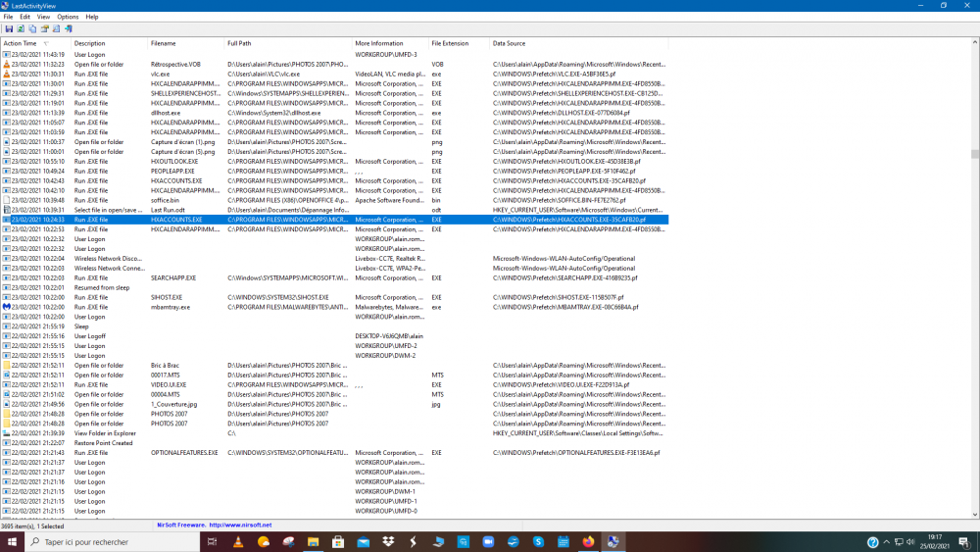Open the Edit menu
The image size is (980, 552).
click(x=25, y=17)
